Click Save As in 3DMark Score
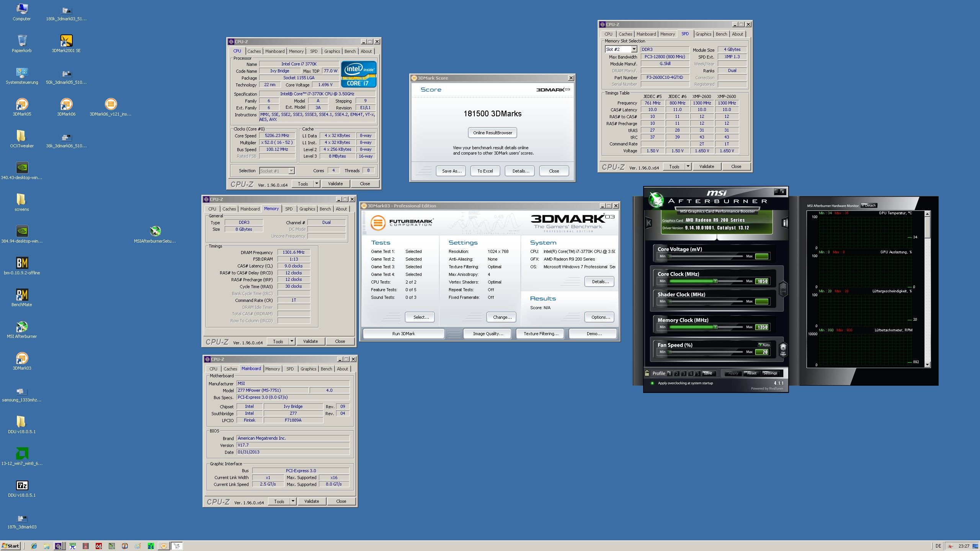This screenshot has width=980, height=551. tap(451, 171)
